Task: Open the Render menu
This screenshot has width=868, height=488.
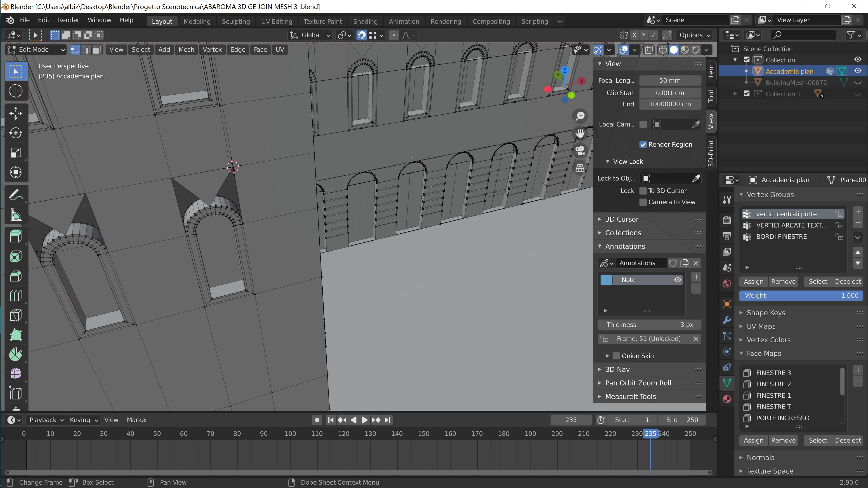Action: coord(68,20)
